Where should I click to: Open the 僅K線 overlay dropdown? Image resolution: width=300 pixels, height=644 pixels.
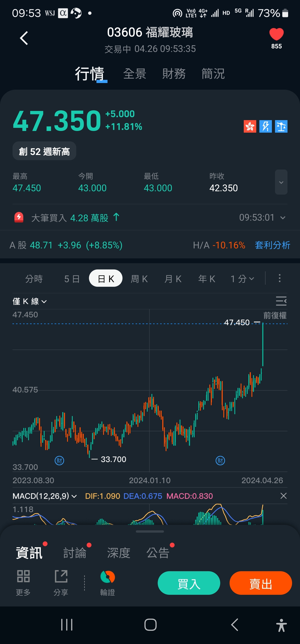(x=29, y=302)
